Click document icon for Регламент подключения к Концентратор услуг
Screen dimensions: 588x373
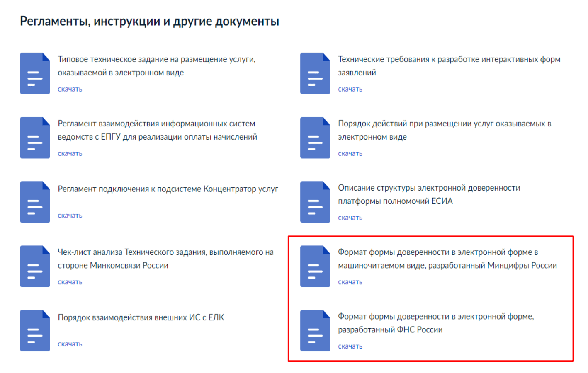pyautogui.click(x=35, y=202)
